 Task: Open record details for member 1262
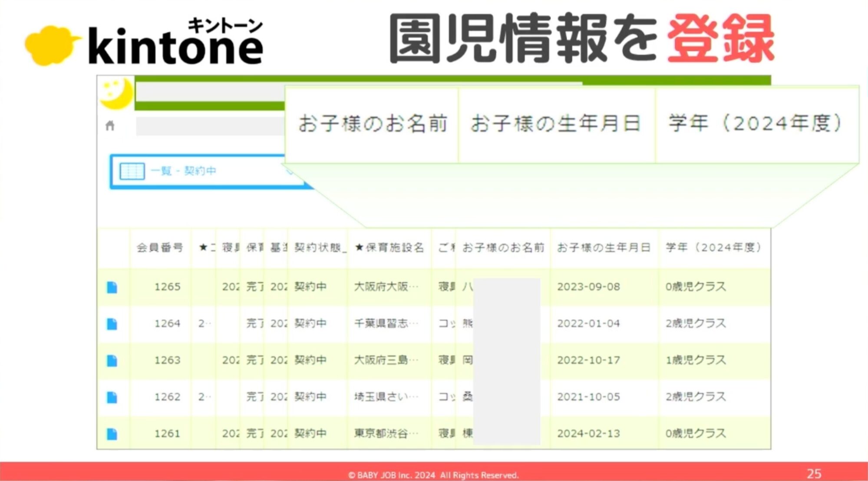[x=112, y=397]
